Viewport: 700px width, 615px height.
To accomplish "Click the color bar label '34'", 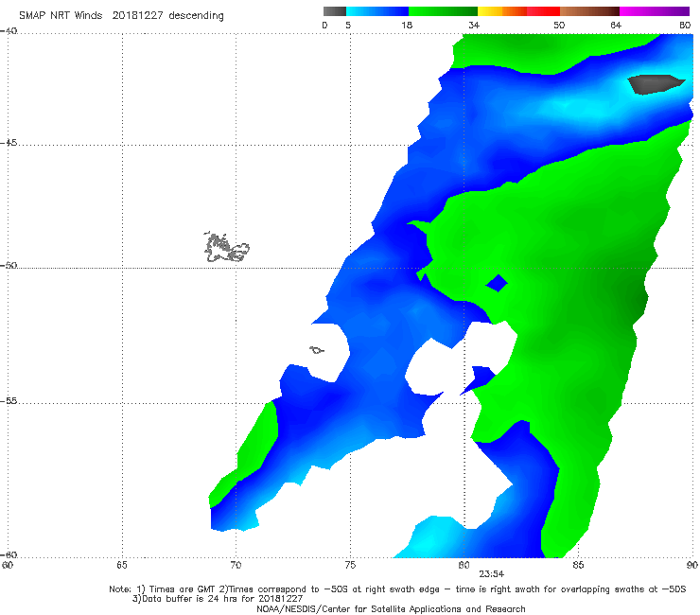I will coord(474,25).
